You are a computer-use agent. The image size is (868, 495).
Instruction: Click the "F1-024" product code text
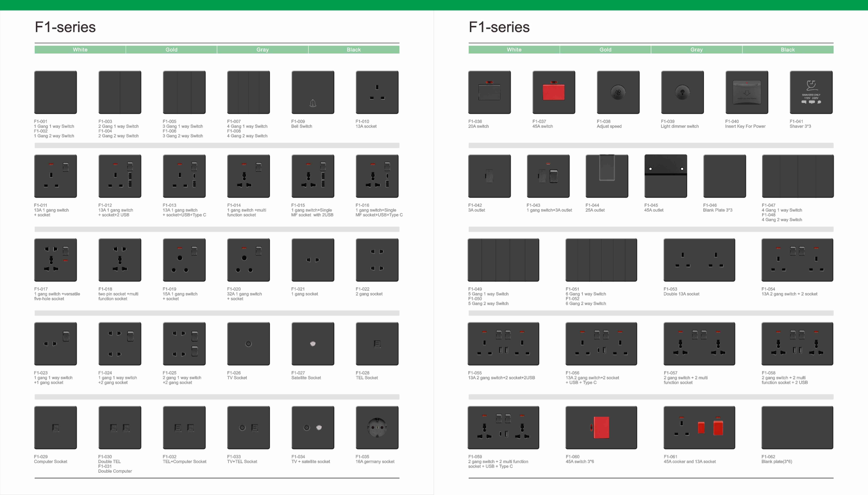[105, 373]
